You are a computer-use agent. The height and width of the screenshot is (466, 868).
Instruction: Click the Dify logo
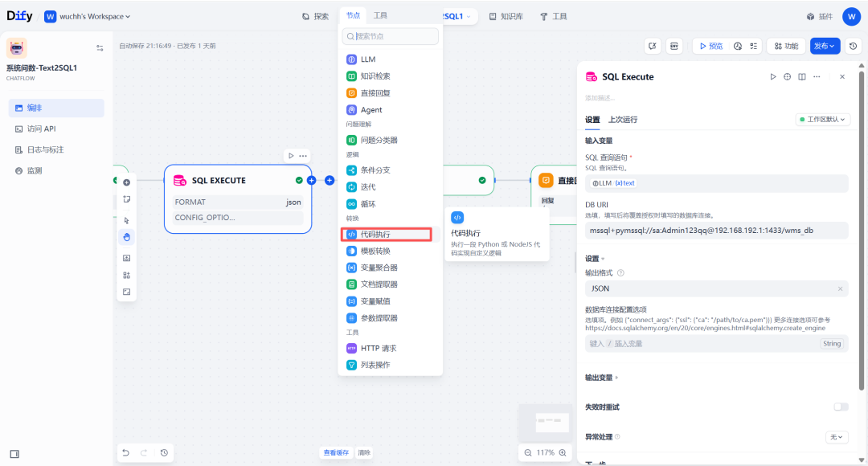click(19, 16)
